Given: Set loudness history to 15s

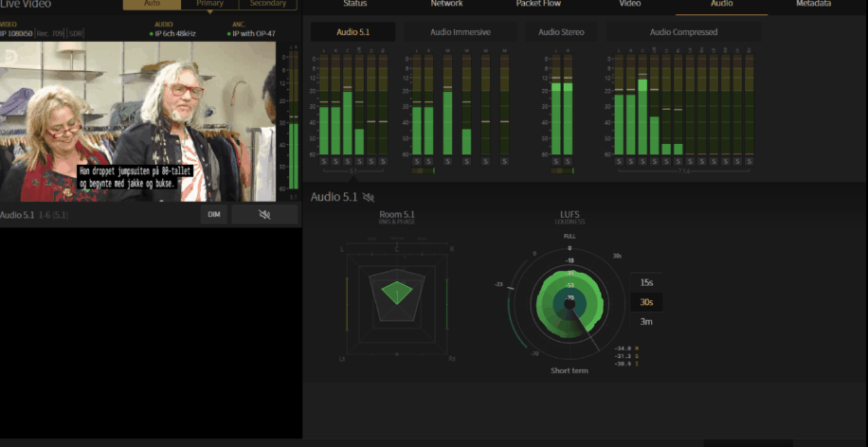Looking at the screenshot, I should (646, 282).
